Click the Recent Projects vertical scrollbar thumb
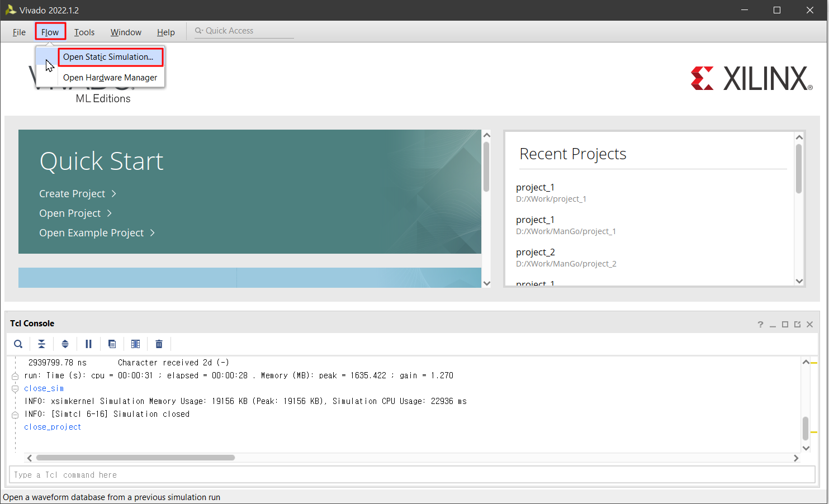Image resolution: width=829 pixels, height=504 pixels. tap(799, 169)
